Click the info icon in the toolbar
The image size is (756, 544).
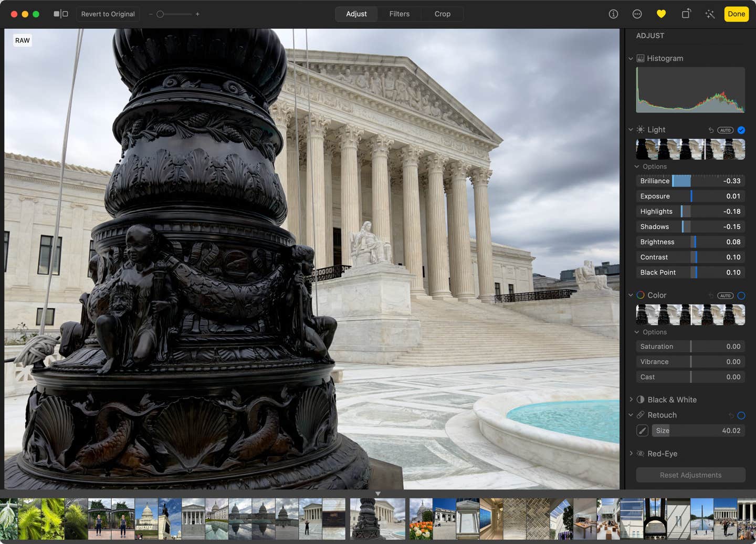(613, 14)
